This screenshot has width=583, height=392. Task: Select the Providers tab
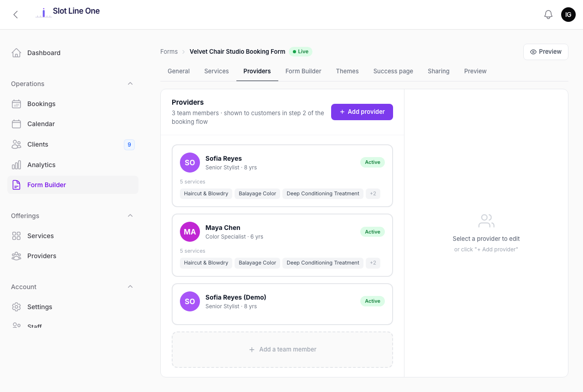tap(257, 71)
